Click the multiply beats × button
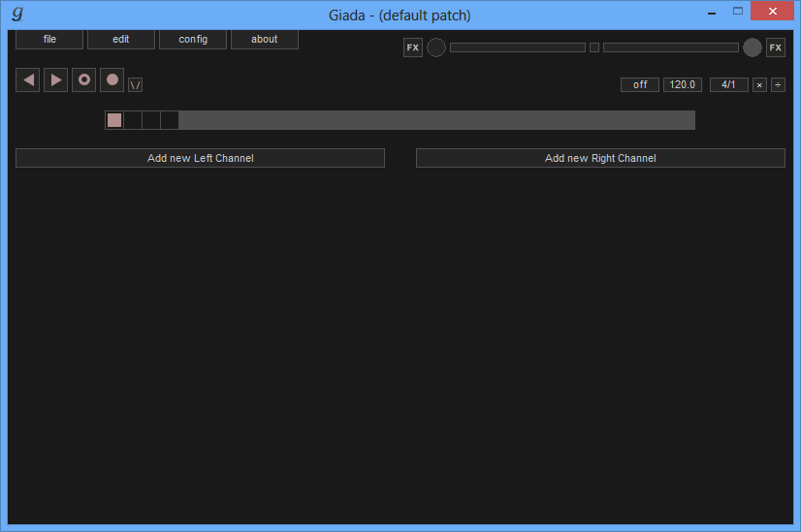801x532 pixels. (x=759, y=85)
